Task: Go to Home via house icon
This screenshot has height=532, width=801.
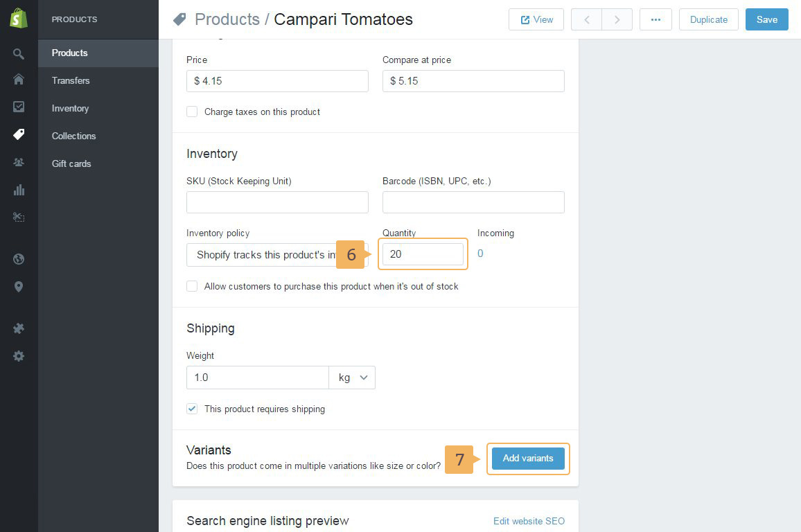Action: pyautogui.click(x=19, y=79)
